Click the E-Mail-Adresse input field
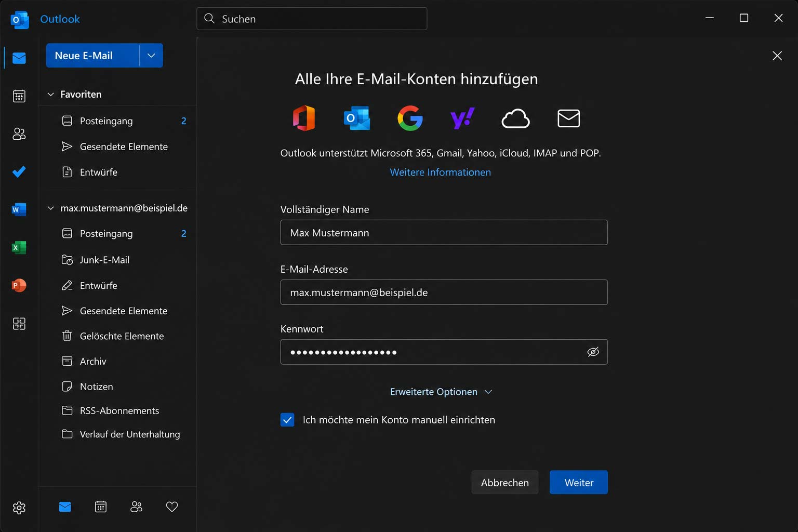The height and width of the screenshot is (532, 798). click(x=444, y=292)
